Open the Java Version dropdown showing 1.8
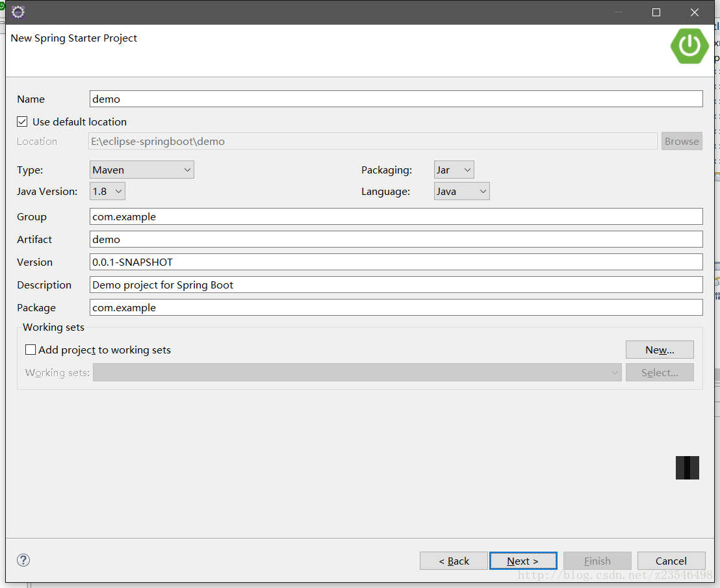The image size is (720, 588). point(107,192)
